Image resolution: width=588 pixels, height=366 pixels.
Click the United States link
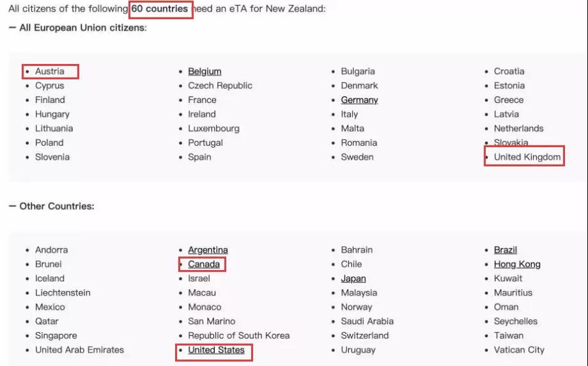point(216,350)
